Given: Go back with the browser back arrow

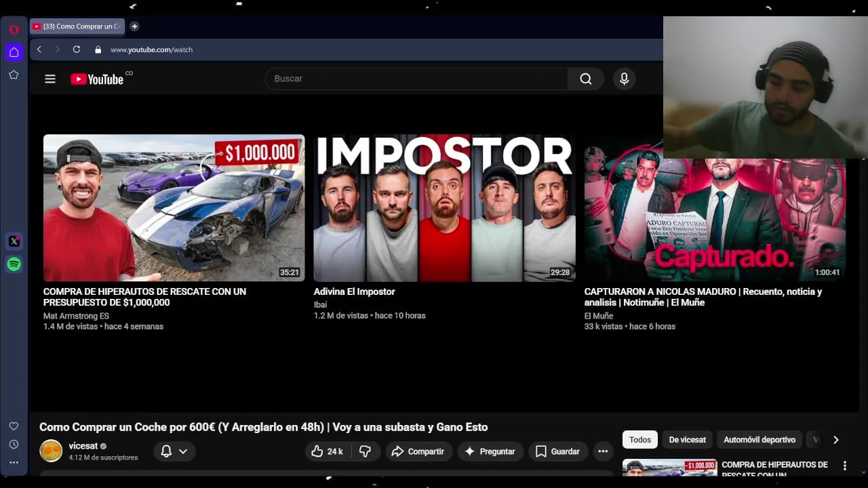Looking at the screenshot, I should click(x=39, y=49).
